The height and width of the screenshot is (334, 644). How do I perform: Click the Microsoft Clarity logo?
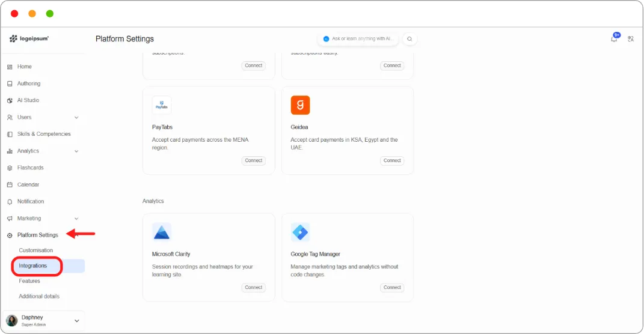[x=161, y=232]
